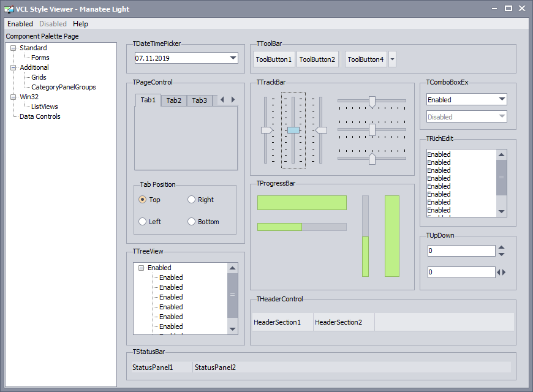Select the Grids tree item
This screenshot has width=533, height=392.
pos(39,78)
